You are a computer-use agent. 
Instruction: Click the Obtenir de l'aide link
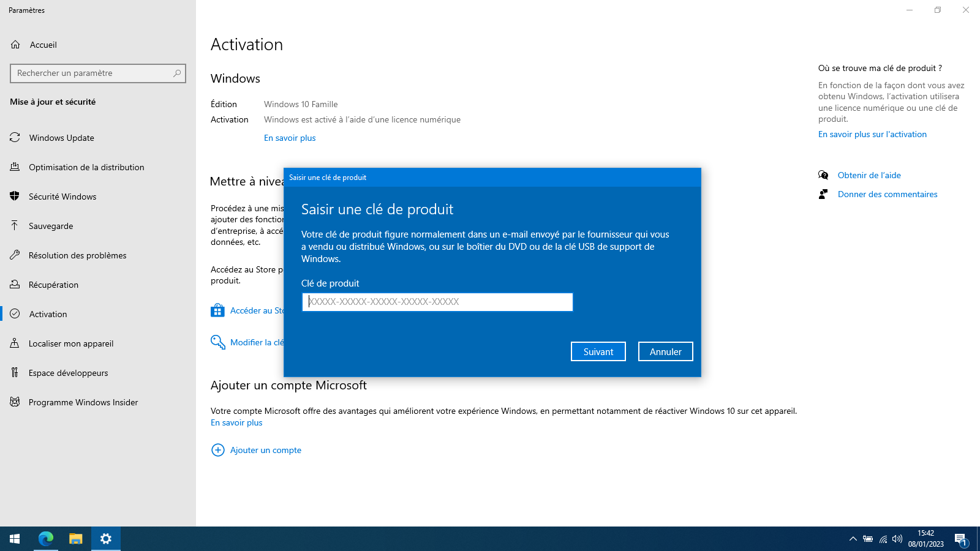(x=869, y=175)
